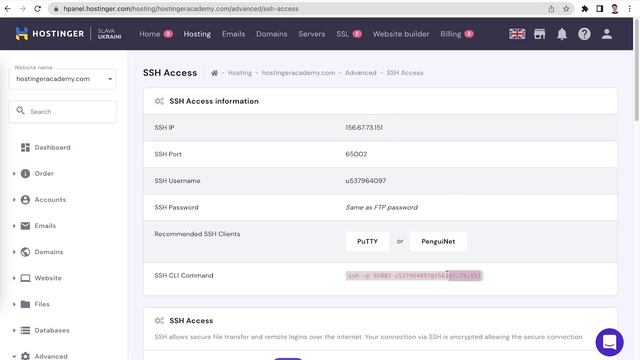This screenshot has height=360, width=640.
Task: Click the Domains globe sidebar icon
Action: (x=25, y=252)
